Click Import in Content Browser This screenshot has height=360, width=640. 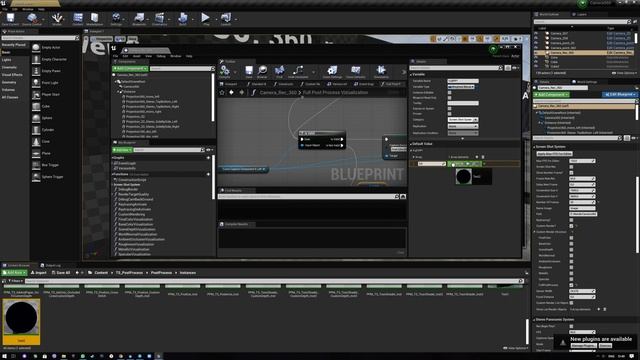click(39, 273)
